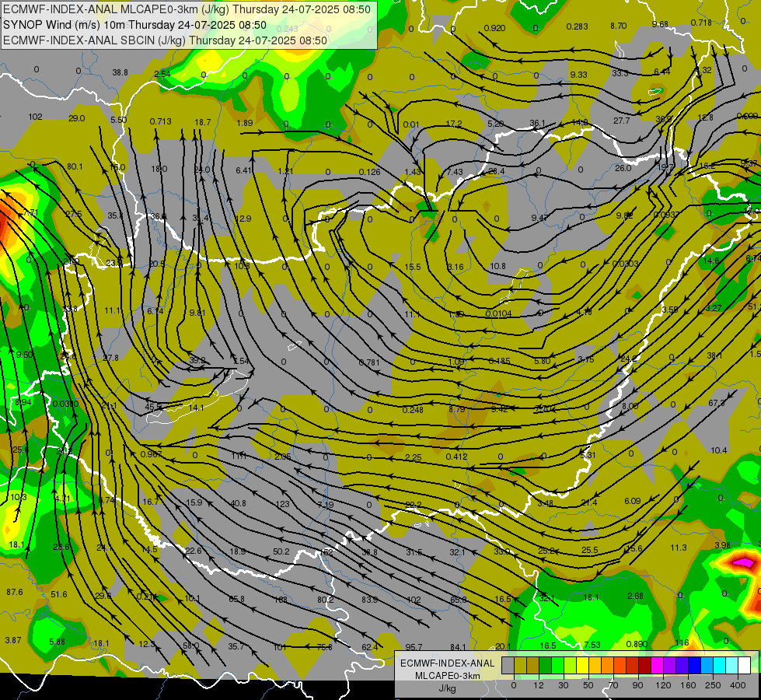761x700 pixels.
Task: Click the dark blue legend swatch
Action: click(695, 665)
